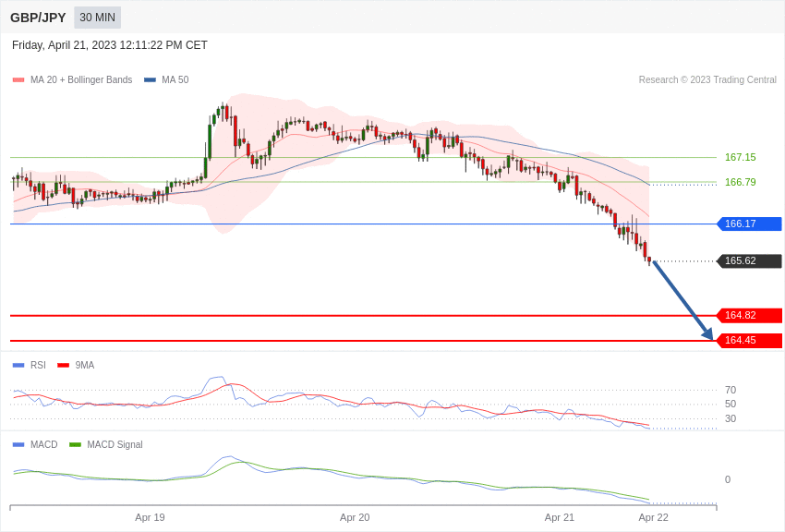Viewport: 785px width, 532px height.
Task: Click the 166.79 resistance level label
Action: (x=741, y=182)
